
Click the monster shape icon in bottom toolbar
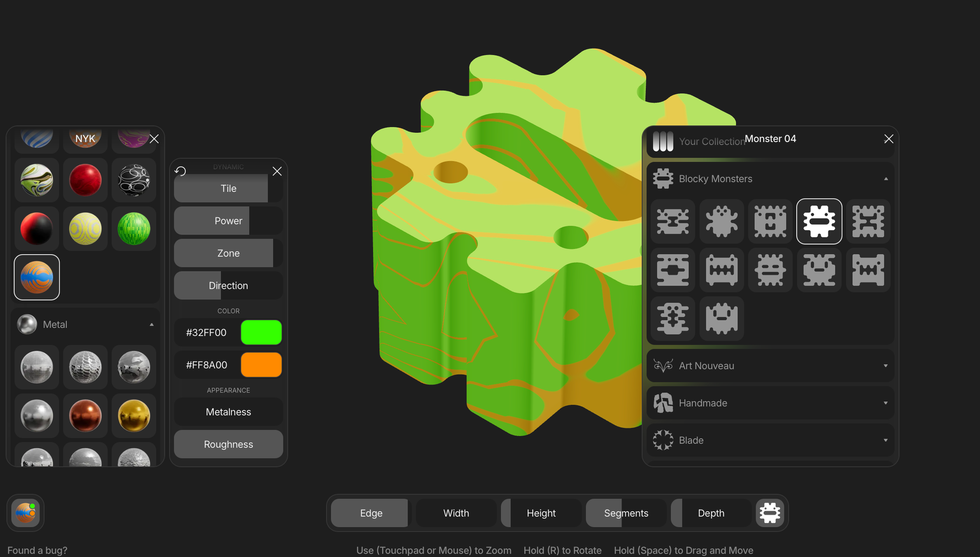point(770,513)
